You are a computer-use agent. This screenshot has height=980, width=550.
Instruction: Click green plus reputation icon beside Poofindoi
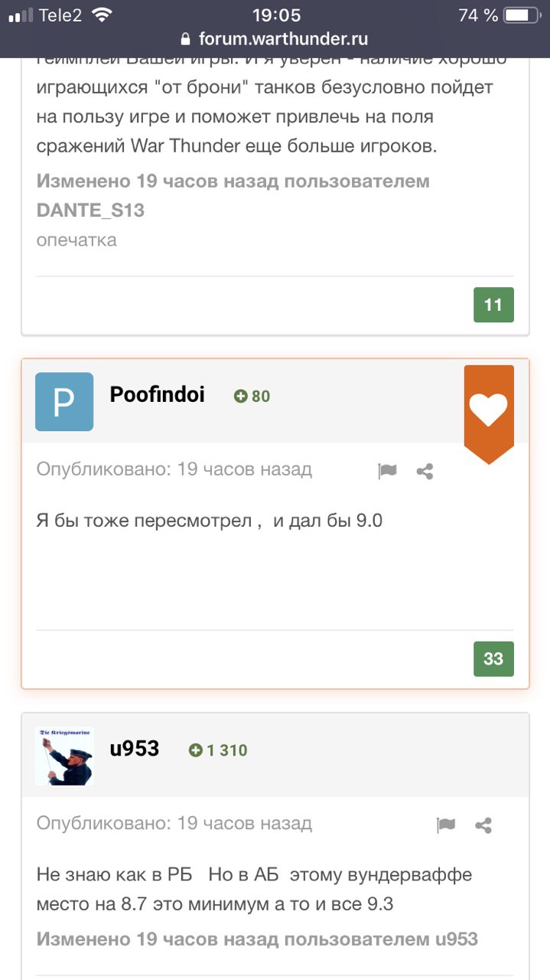click(x=241, y=397)
